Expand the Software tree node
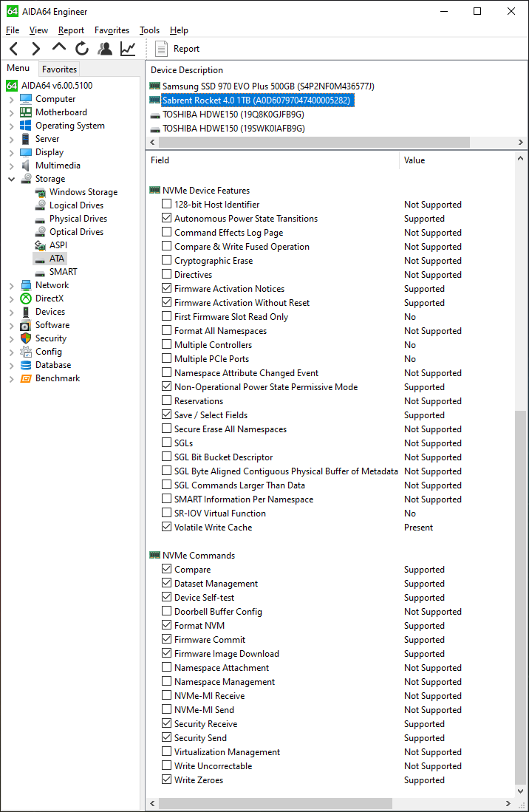The image size is (529, 812). tap(11, 325)
